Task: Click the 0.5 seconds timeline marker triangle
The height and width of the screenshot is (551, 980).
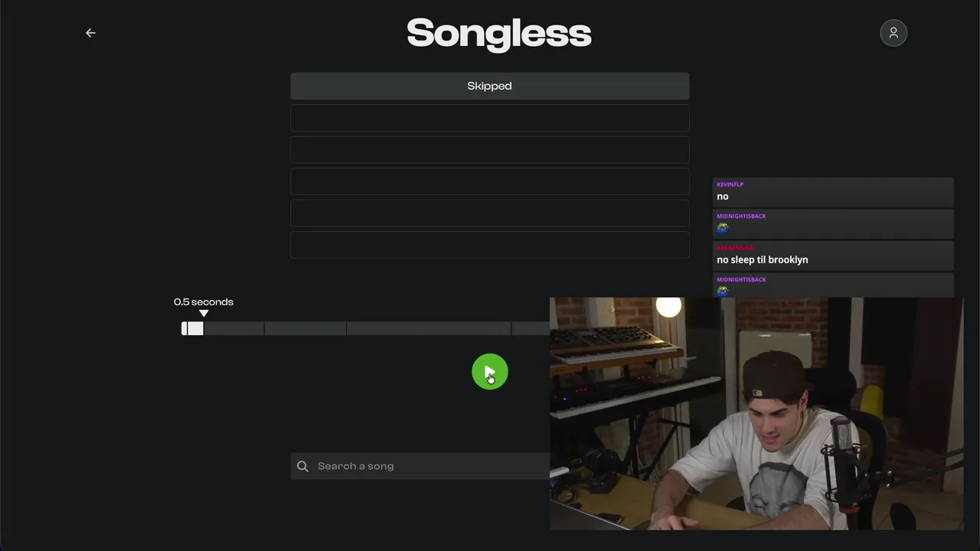Action: point(204,313)
